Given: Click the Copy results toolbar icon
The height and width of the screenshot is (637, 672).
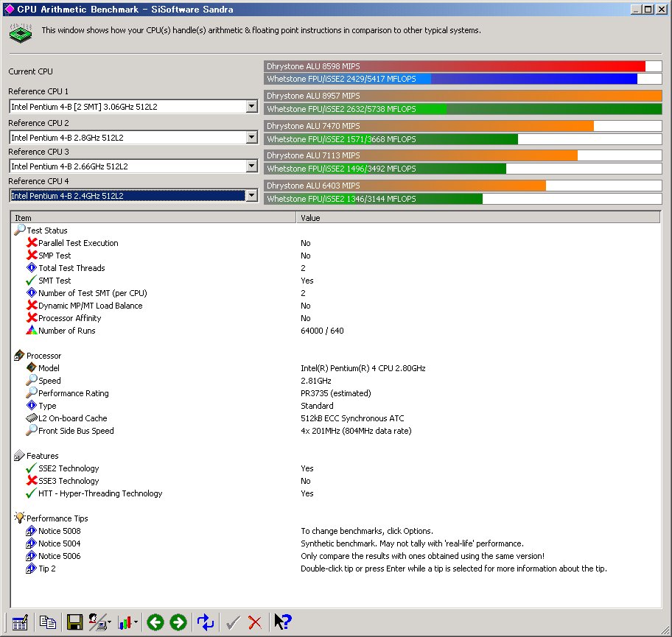Looking at the screenshot, I should (x=48, y=622).
